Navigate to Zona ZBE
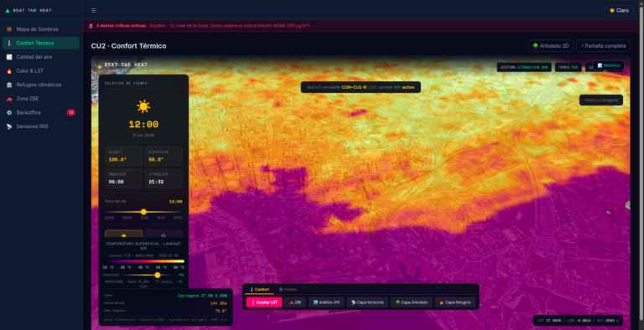The image size is (644, 330). [41, 99]
